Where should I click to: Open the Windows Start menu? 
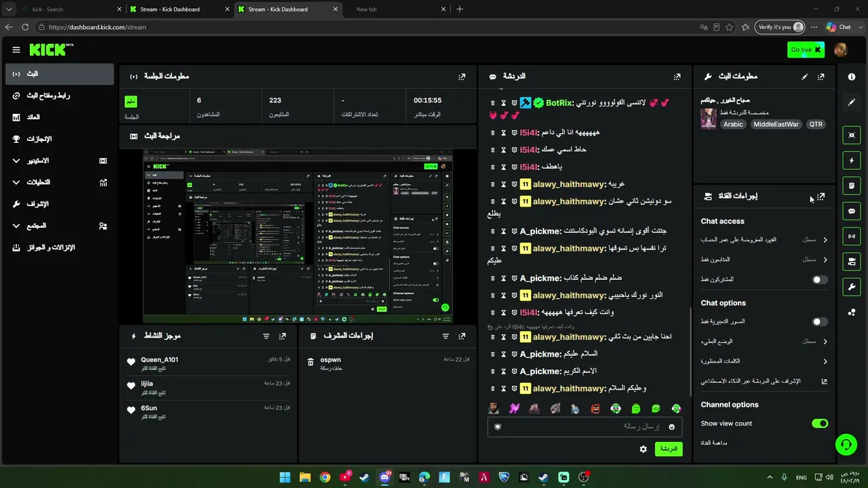pos(285,477)
